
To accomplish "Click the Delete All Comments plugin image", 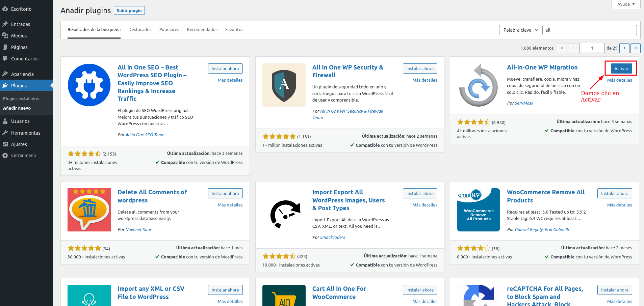I will tap(89, 210).
